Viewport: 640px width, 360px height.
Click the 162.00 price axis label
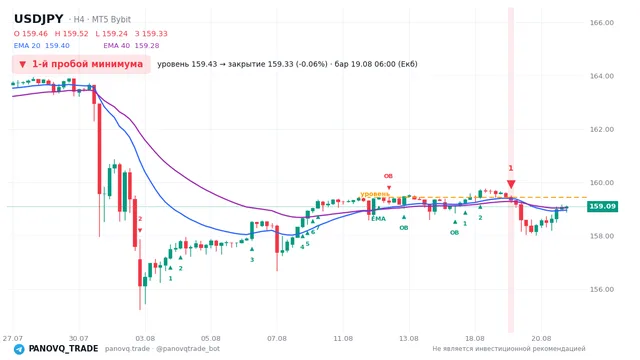tap(601, 129)
